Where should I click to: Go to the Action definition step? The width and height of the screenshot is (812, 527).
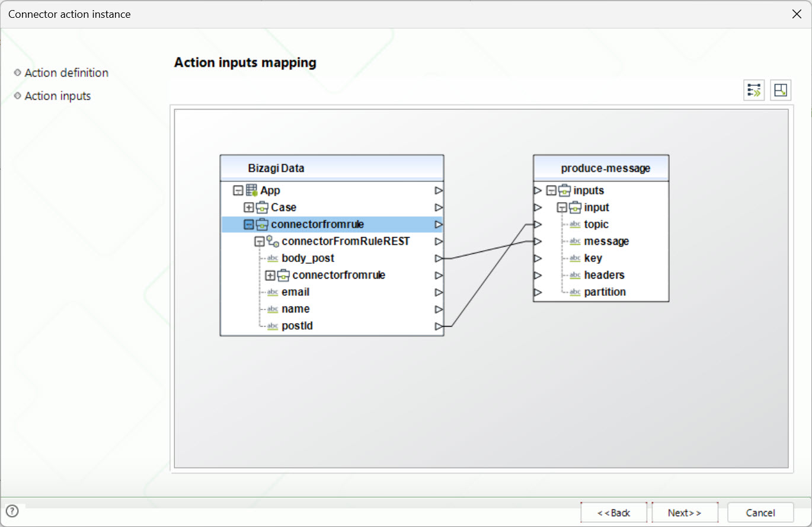tap(66, 73)
